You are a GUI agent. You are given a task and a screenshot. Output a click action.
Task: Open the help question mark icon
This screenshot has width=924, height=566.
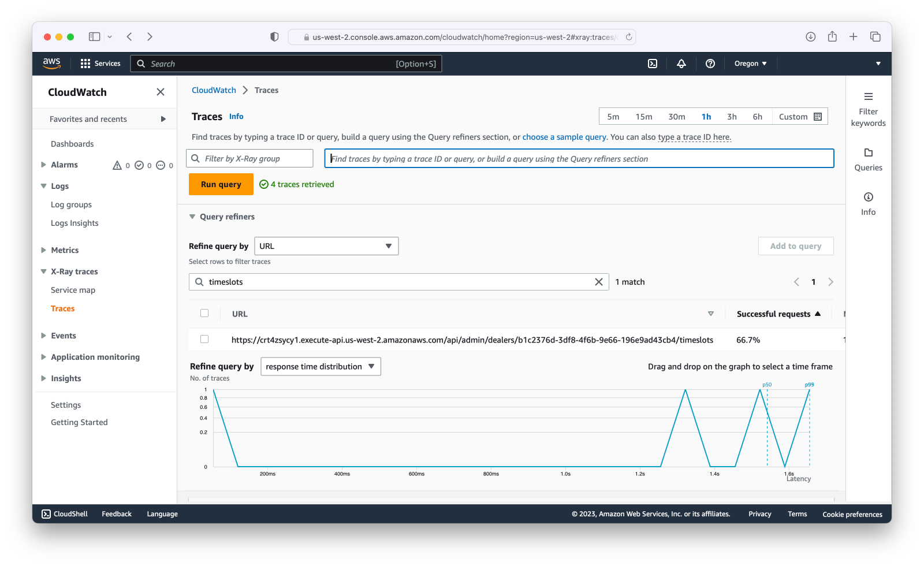[x=710, y=64]
